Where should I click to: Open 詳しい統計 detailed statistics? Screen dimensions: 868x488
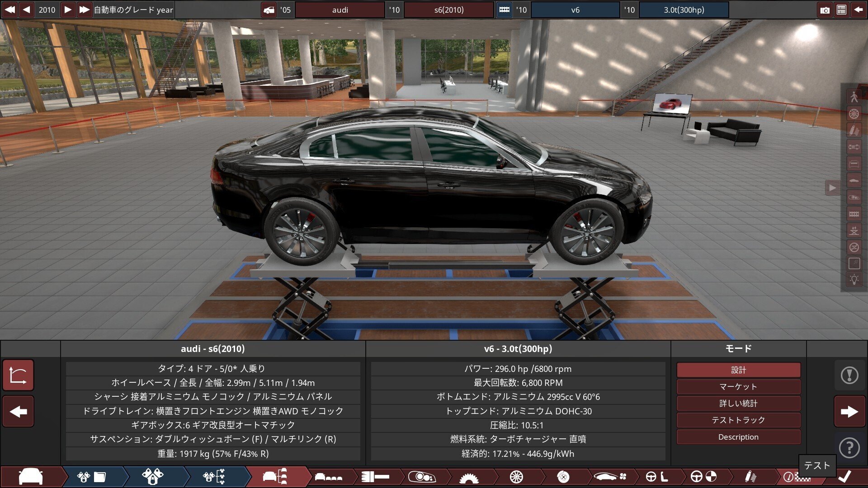click(738, 403)
